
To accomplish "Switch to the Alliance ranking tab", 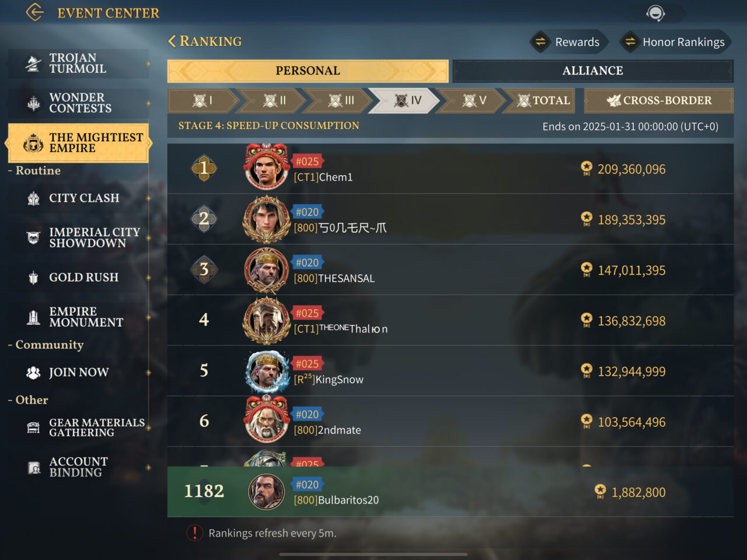I will (x=593, y=71).
